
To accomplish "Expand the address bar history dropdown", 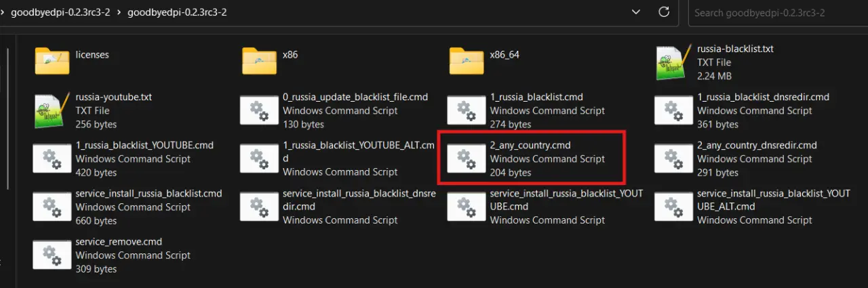I will click(635, 12).
